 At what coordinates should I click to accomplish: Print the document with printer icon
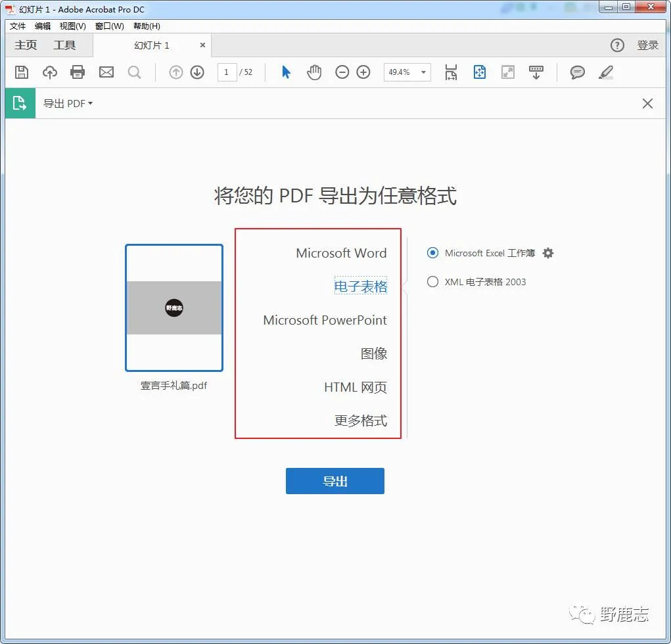(x=78, y=72)
